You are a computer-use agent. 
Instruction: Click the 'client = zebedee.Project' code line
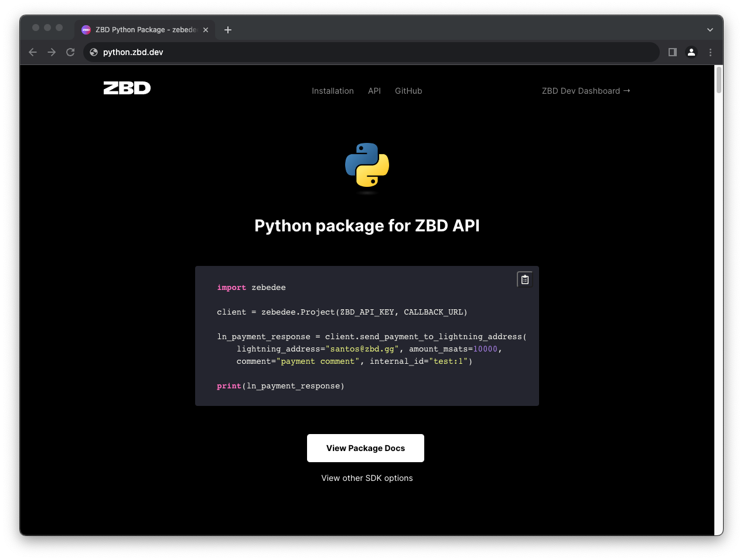pyautogui.click(x=342, y=312)
